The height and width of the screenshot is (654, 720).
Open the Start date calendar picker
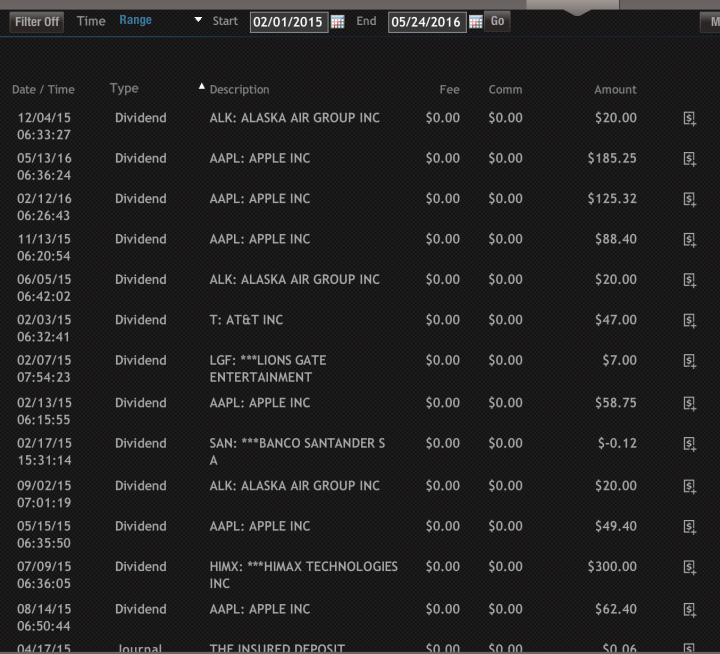(x=338, y=22)
